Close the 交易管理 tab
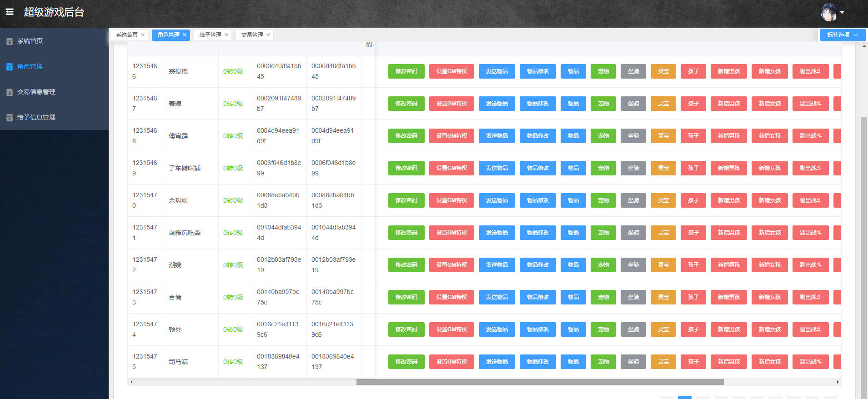The height and width of the screenshot is (399, 868). [x=268, y=35]
